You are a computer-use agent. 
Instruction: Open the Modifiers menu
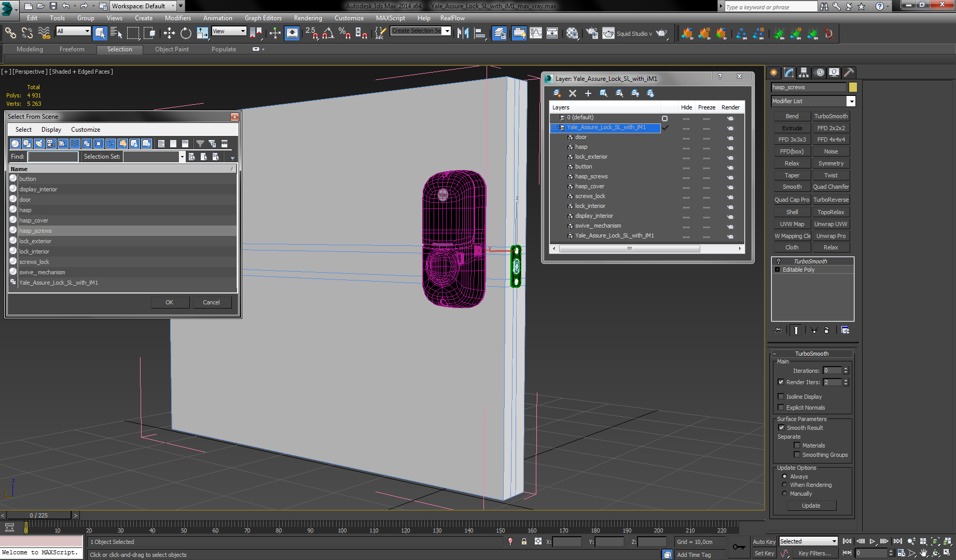coord(178,18)
